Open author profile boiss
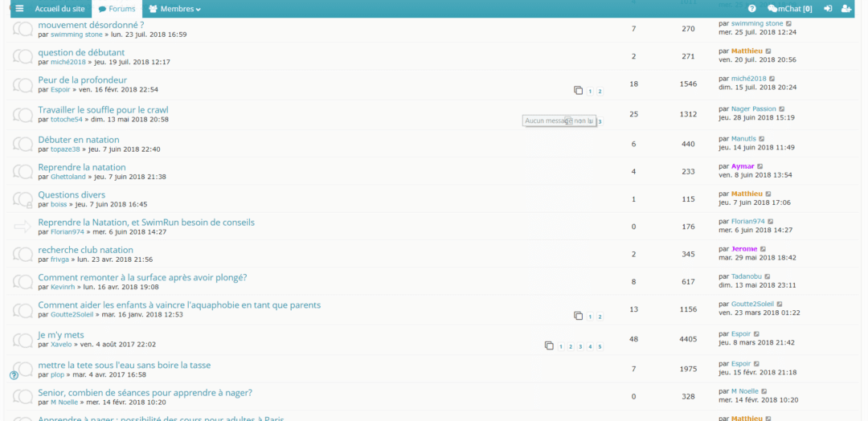868x421 pixels. coord(59,205)
